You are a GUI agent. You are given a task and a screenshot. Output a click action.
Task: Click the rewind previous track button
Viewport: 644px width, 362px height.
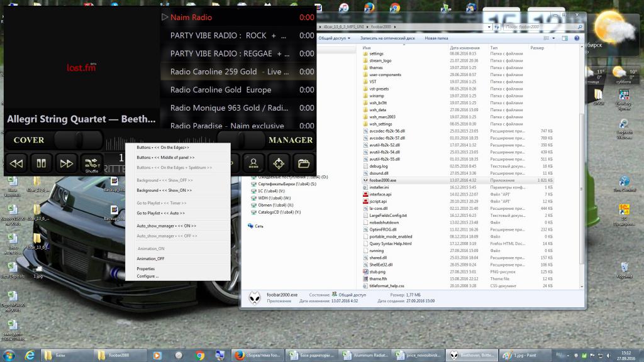click(x=17, y=163)
